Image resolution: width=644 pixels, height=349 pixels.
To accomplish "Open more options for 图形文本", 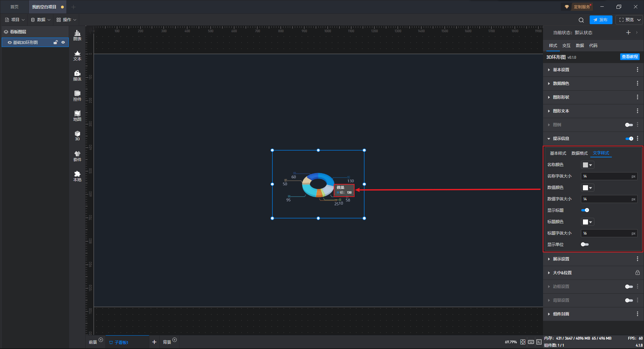I will 637,111.
